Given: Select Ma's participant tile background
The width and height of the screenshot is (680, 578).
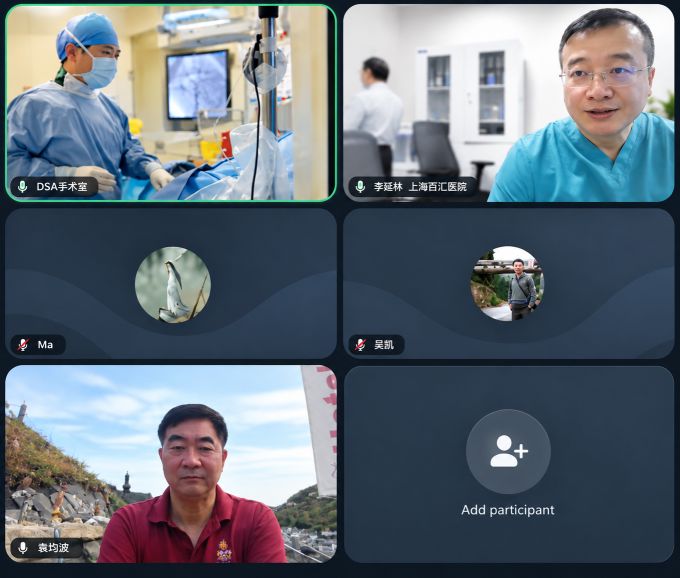Looking at the screenshot, I should click(171, 284).
